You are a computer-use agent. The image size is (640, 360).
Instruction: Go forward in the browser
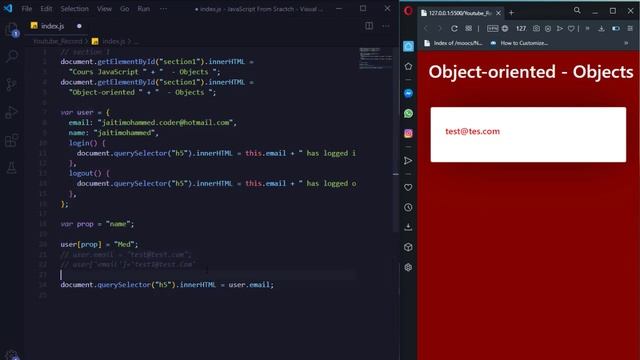(440, 28)
